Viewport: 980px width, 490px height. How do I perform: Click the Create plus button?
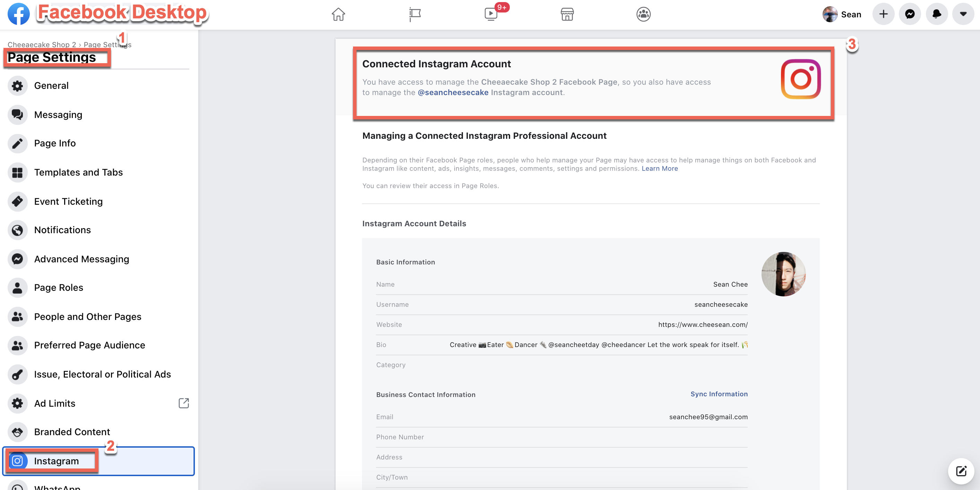point(883,15)
